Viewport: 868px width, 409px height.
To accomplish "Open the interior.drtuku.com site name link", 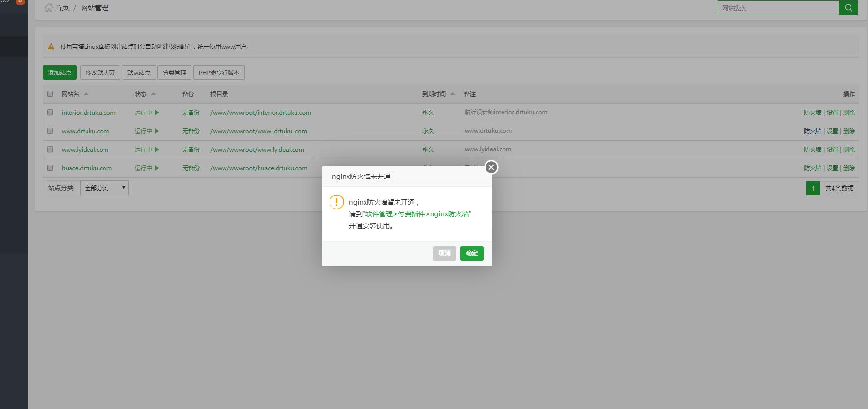I will pos(88,112).
